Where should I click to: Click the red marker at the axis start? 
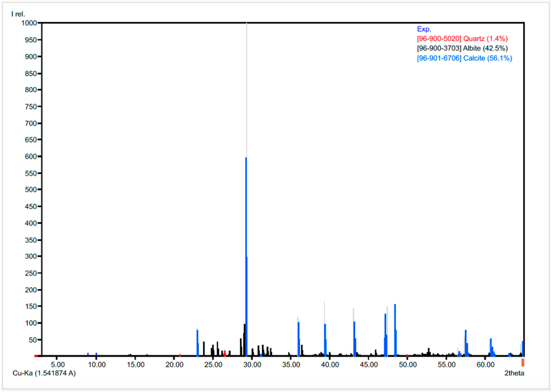[36, 356]
